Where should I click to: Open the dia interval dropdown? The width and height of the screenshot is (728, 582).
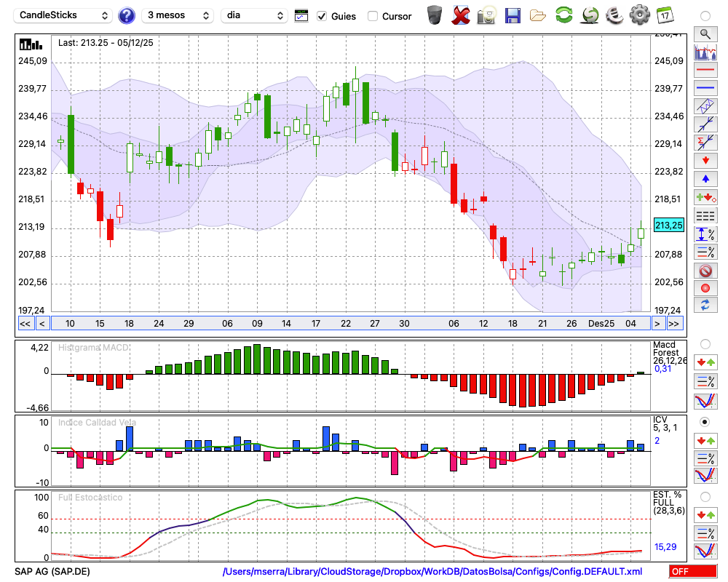pos(255,15)
